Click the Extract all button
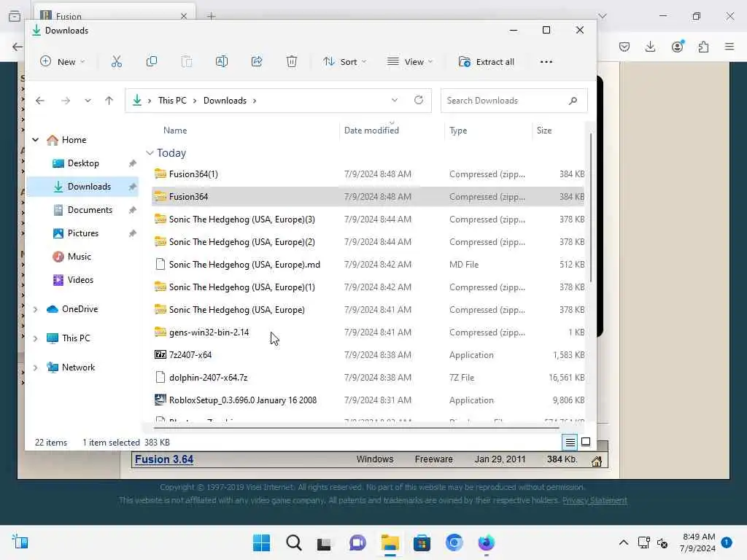Image resolution: width=747 pixels, height=560 pixels. 487,62
